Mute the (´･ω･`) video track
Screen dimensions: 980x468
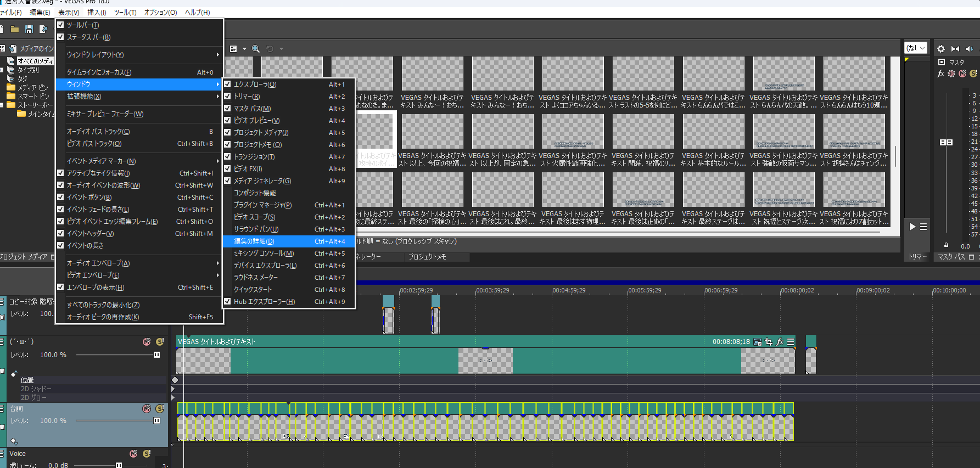[147, 341]
